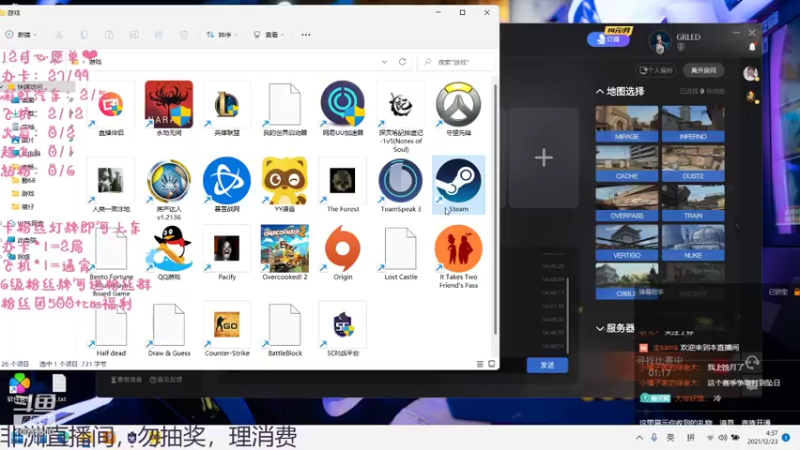Toggle the DUST2 map selection

click(693, 163)
